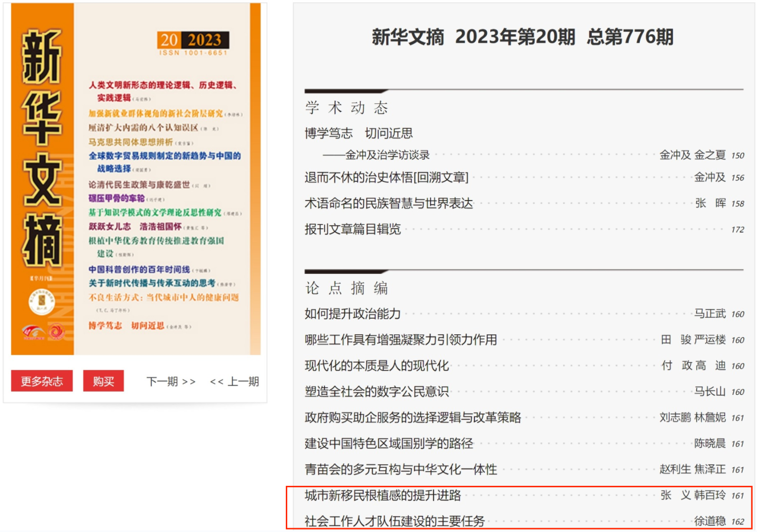Viewport: 757px width, 532px height.
Task: Click the 更多杂志 red button
Action: tap(42, 381)
